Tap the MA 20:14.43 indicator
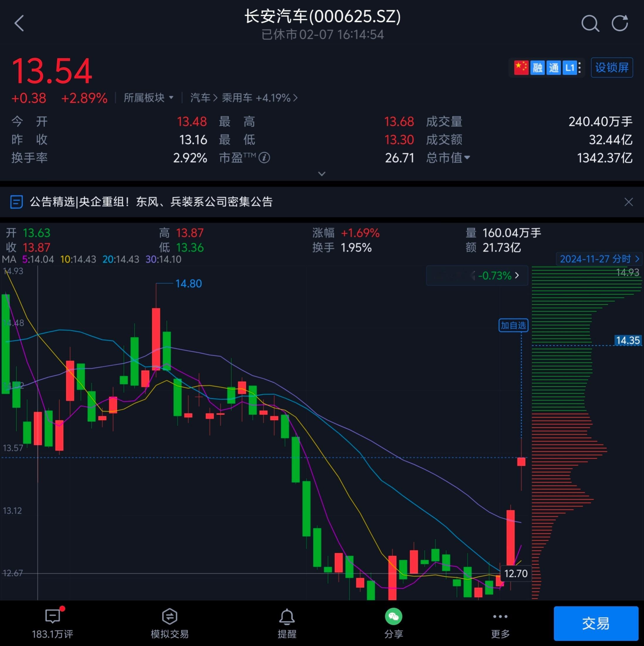This screenshot has height=646, width=644. click(x=121, y=259)
